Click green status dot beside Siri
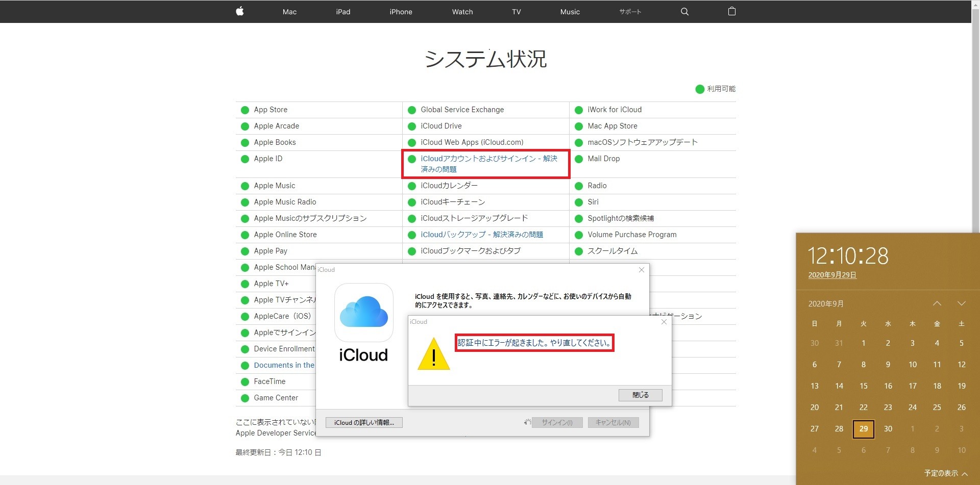Viewport: 980px width, 485px height. tap(579, 202)
